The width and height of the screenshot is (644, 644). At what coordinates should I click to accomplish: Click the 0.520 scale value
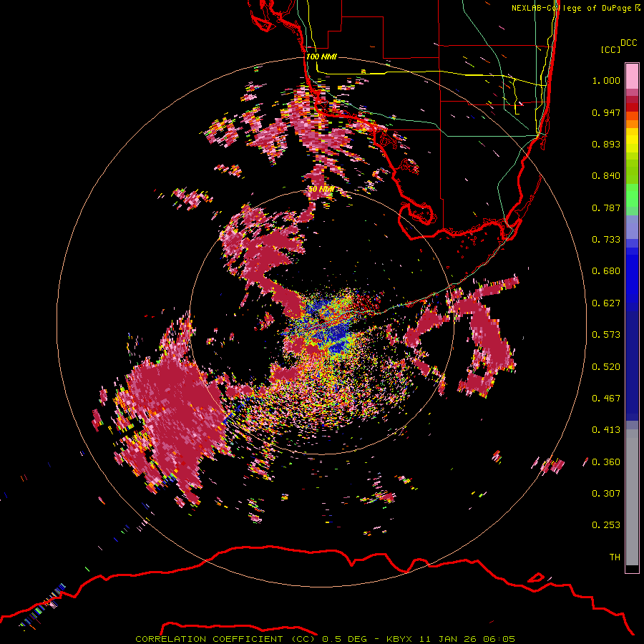606,367
